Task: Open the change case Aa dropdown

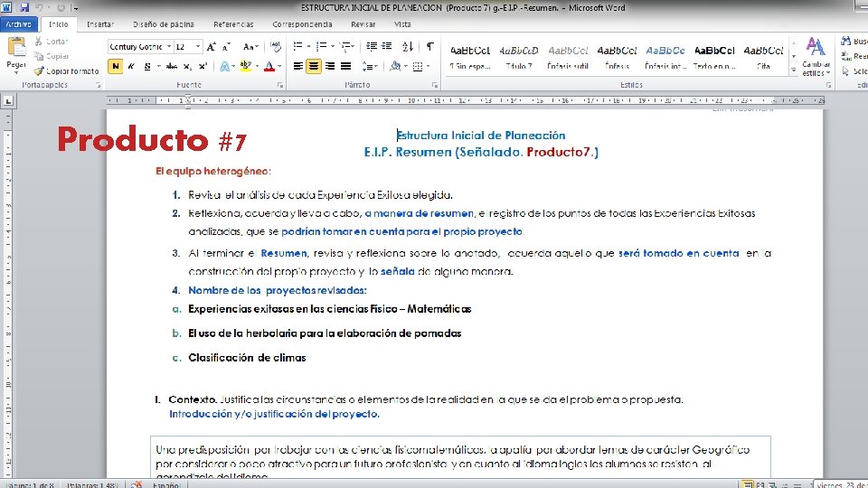Action: [x=250, y=47]
